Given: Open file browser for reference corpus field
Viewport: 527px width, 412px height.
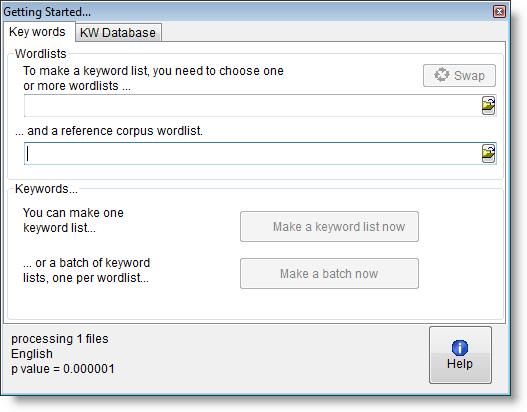Looking at the screenshot, I should click(x=488, y=154).
